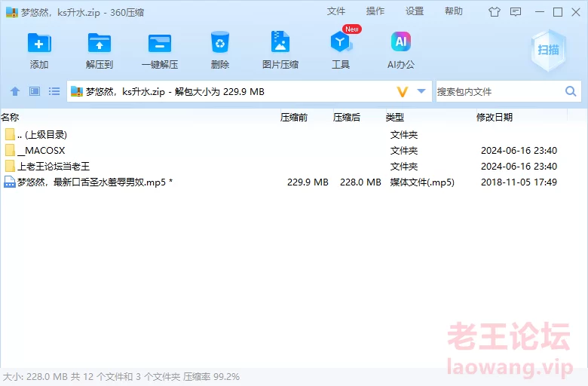Screen dimensions: 588x386
Task: Click the Add (添加) toolbar icon
Action: [39, 43]
